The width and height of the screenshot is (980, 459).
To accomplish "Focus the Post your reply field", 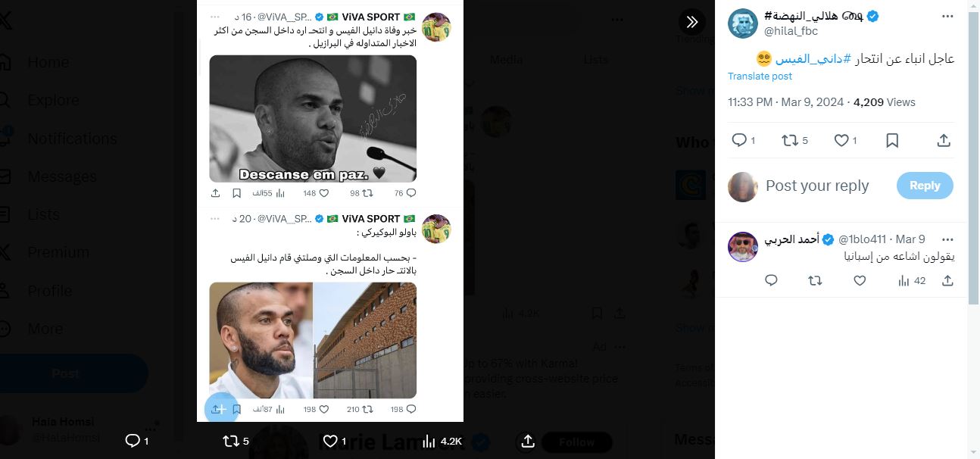I will [x=817, y=186].
